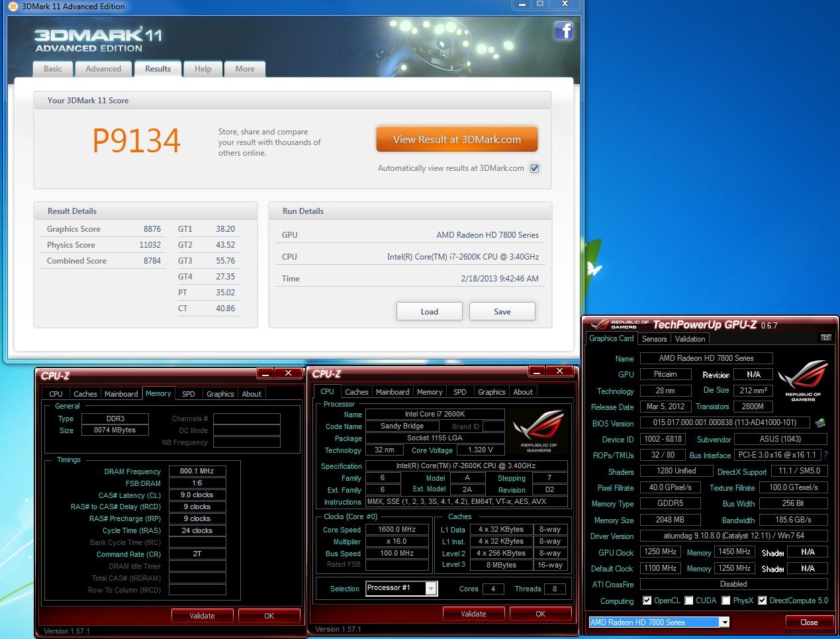
Task: Click the CAS# Latency 9.0 clocks field
Action: (197, 495)
